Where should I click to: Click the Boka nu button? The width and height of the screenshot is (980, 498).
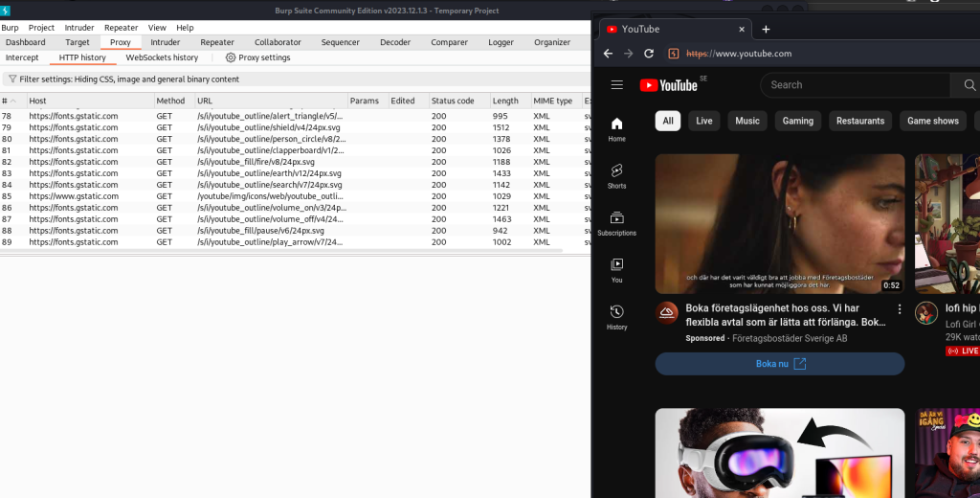(779, 364)
